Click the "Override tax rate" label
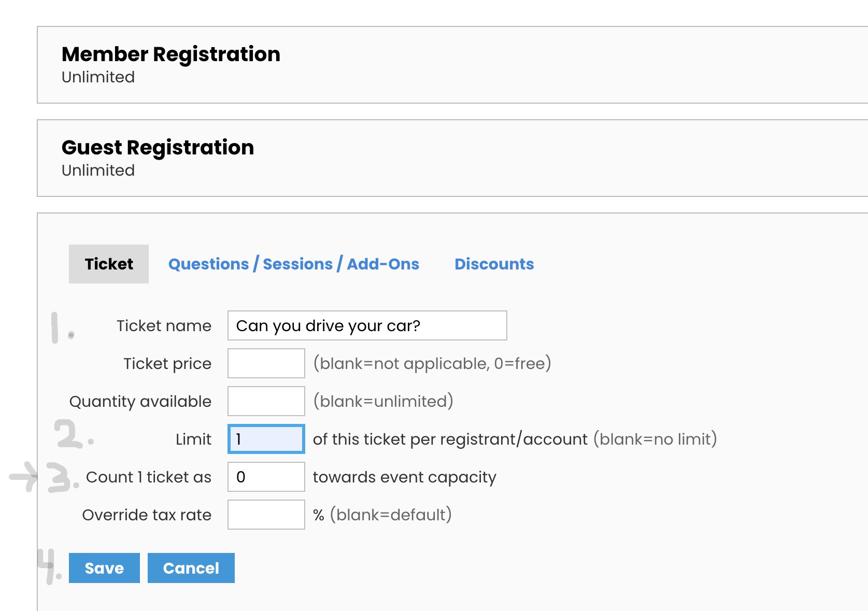The height and width of the screenshot is (611, 868). click(x=147, y=515)
